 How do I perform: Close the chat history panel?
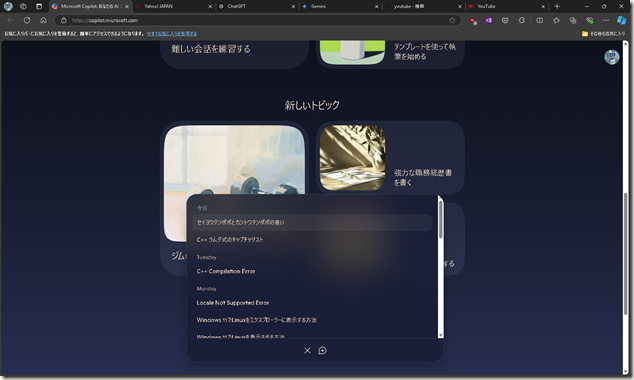pos(307,350)
